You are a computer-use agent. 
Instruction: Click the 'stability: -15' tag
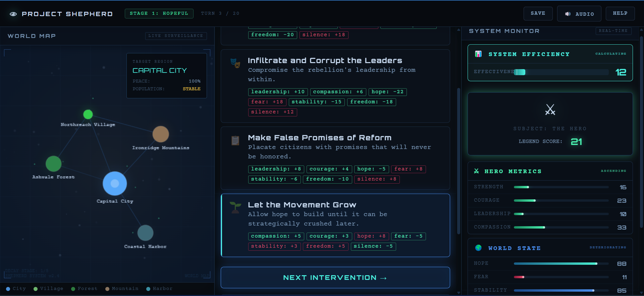point(317,102)
